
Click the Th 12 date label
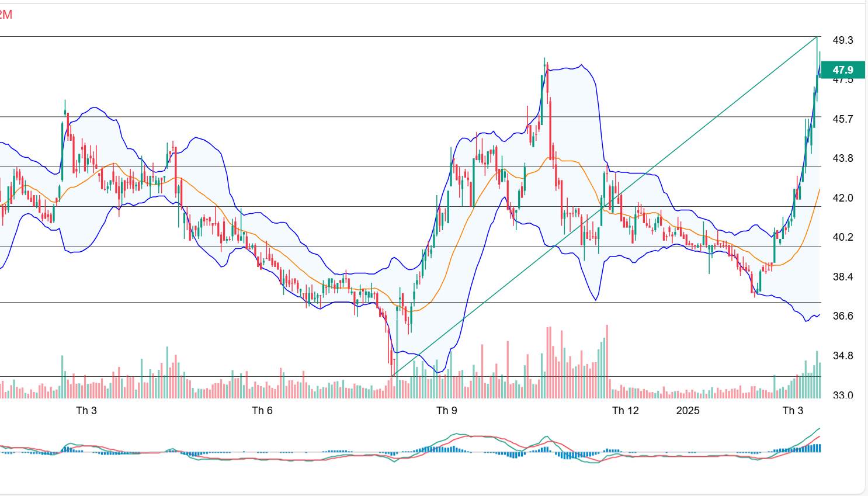click(626, 411)
